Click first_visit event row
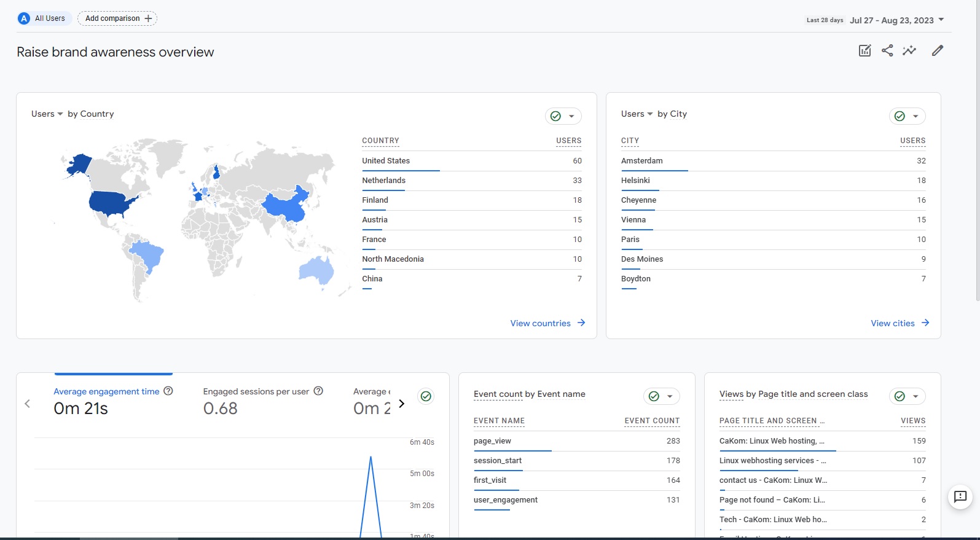 pos(577,480)
